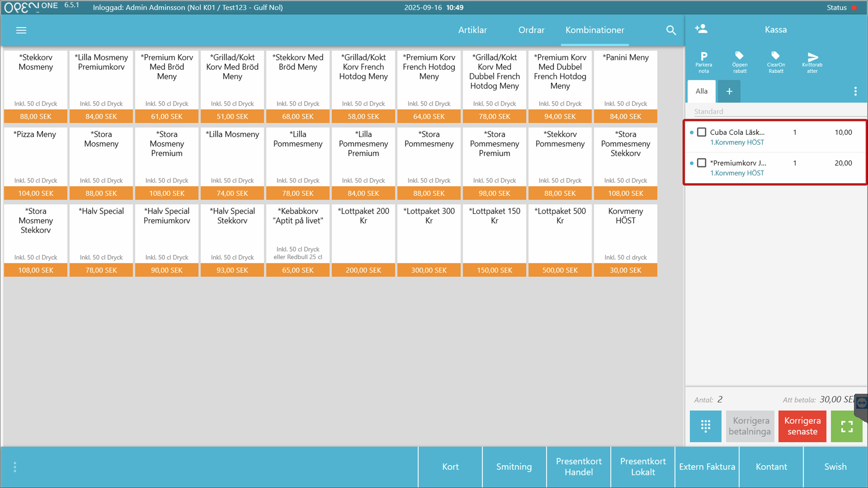This screenshot has width=868, height=488.
Task: Click the search magnifier icon
Action: pos(671,30)
